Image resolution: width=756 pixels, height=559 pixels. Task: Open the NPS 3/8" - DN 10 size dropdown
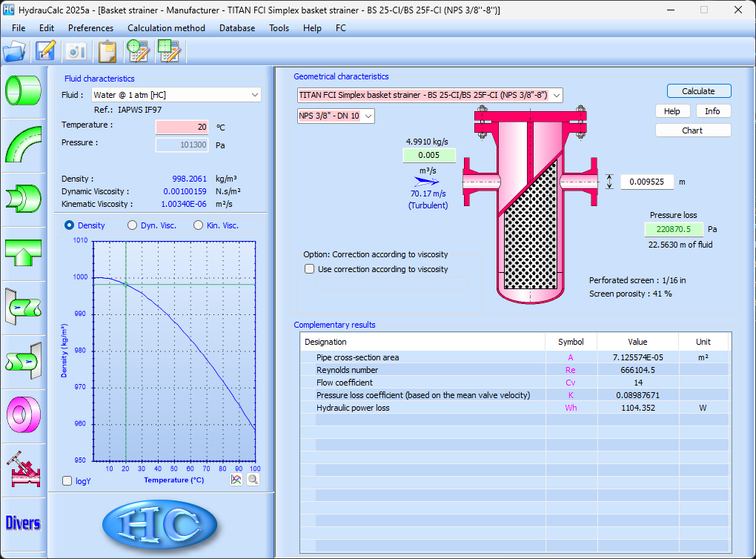(x=368, y=116)
